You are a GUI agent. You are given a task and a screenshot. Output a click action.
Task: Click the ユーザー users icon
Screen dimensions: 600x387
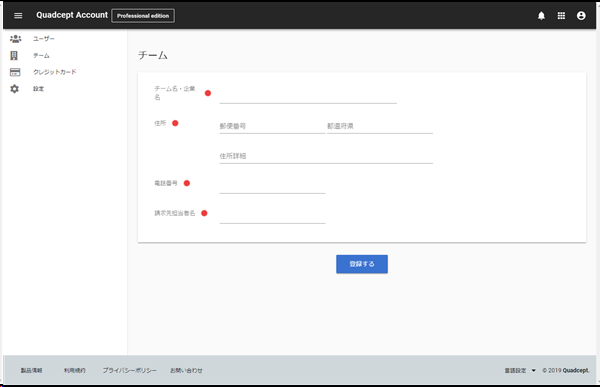15,39
